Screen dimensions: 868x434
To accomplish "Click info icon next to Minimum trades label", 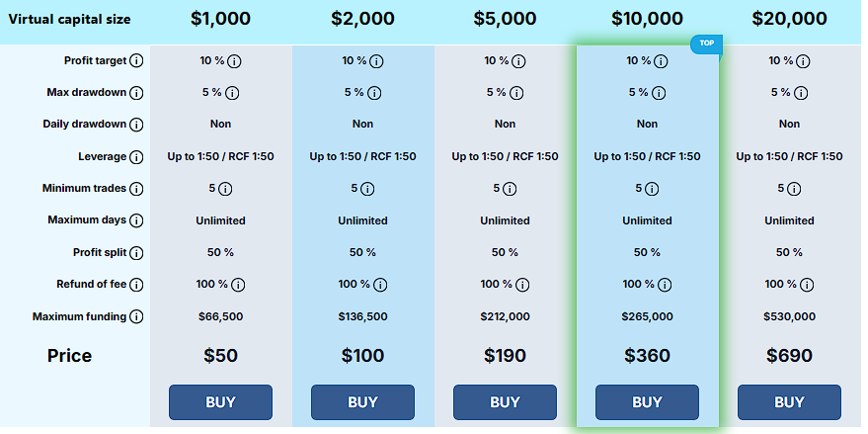I will point(136,189).
